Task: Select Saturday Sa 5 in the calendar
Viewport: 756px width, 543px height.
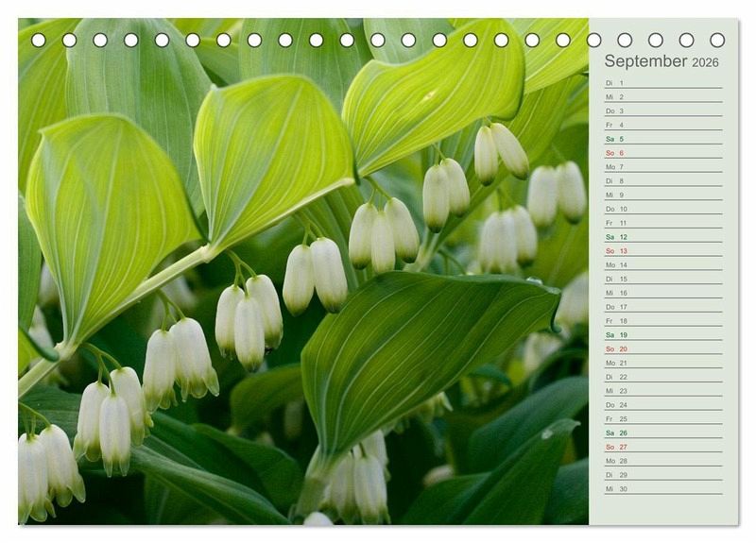Action: click(x=662, y=139)
